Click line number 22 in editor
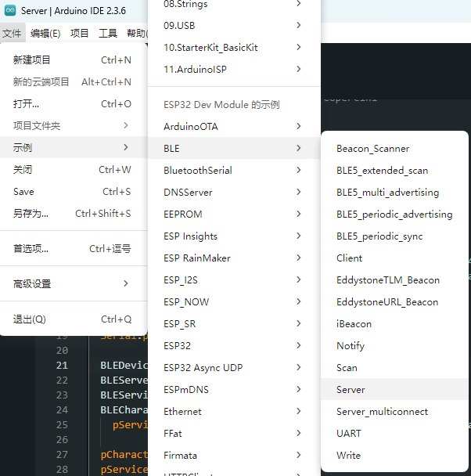 coord(62,380)
